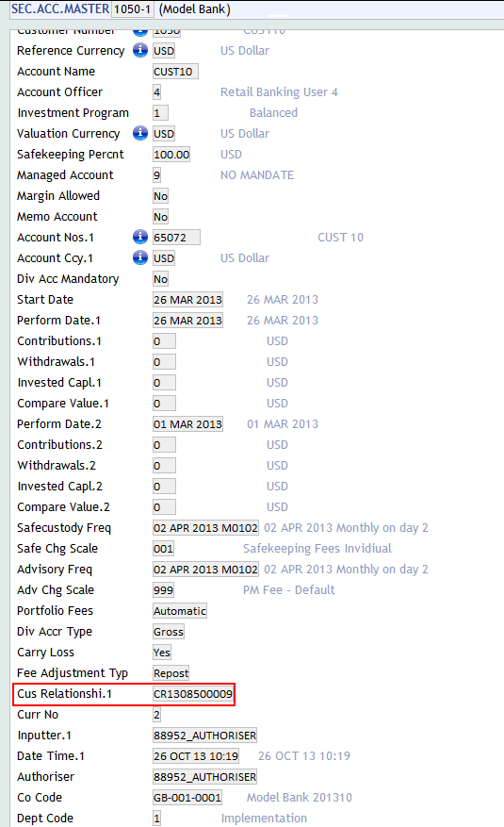Screen dimensions: 504x827
Task: Click the Advisory Freq field value
Action: pyautogui.click(x=205, y=570)
